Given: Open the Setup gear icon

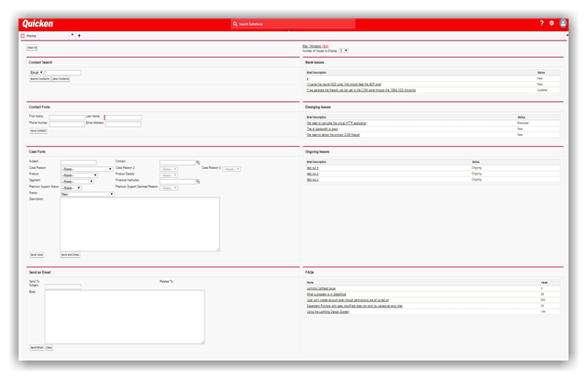Looking at the screenshot, I should 551,23.
